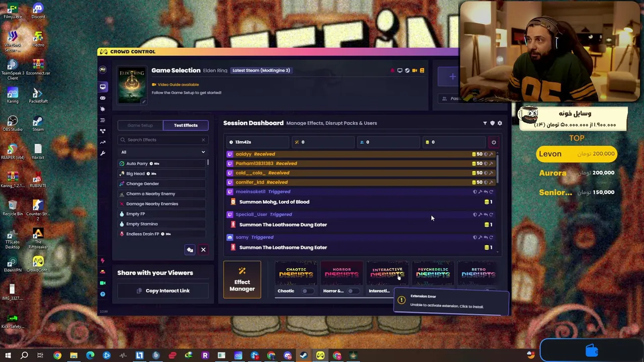Select Damage Nearby Enemies effect
Viewport: 644px width, 362px height.
pyautogui.click(x=161, y=204)
